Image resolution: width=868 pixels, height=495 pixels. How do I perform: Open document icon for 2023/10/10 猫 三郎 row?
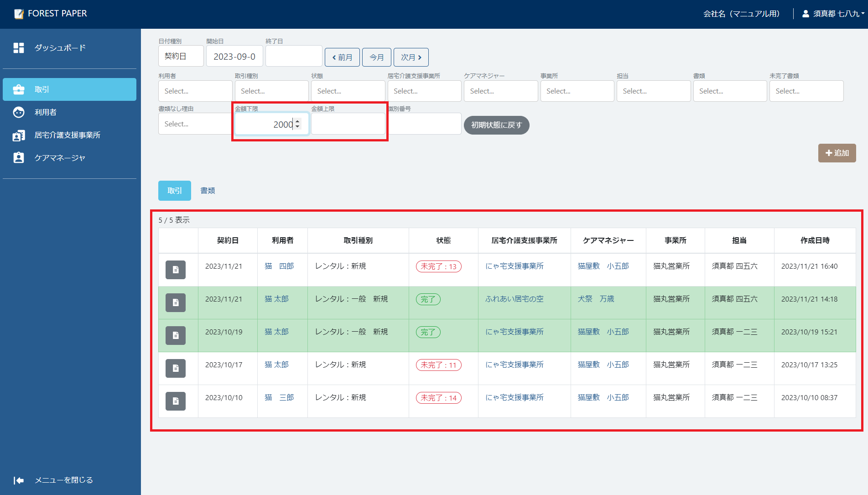[x=176, y=401]
